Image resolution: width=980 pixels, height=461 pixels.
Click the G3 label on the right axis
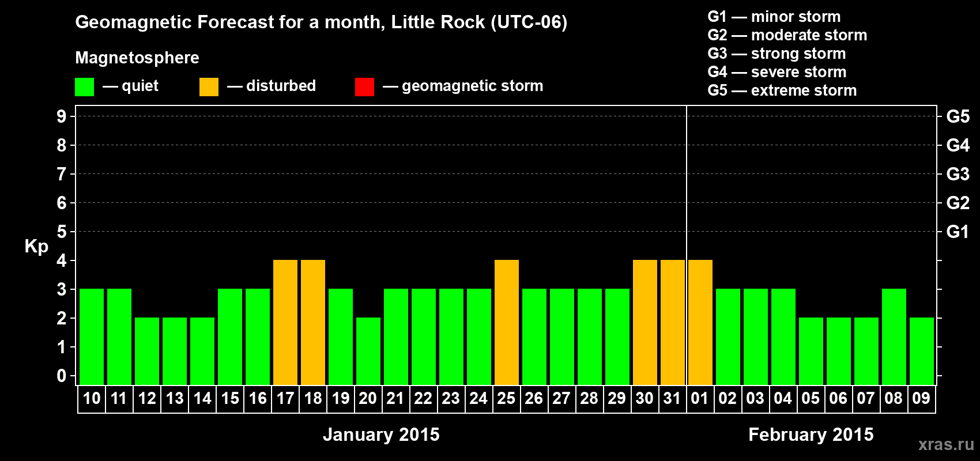click(958, 174)
